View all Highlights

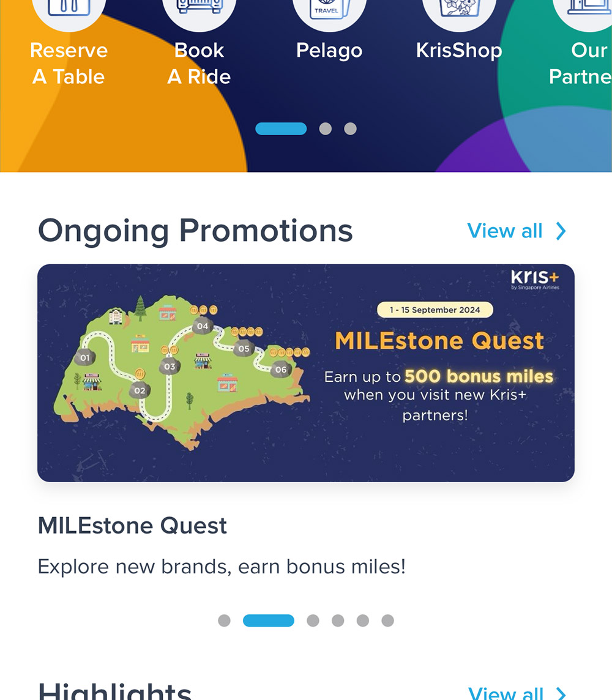(x=506, y=694)
